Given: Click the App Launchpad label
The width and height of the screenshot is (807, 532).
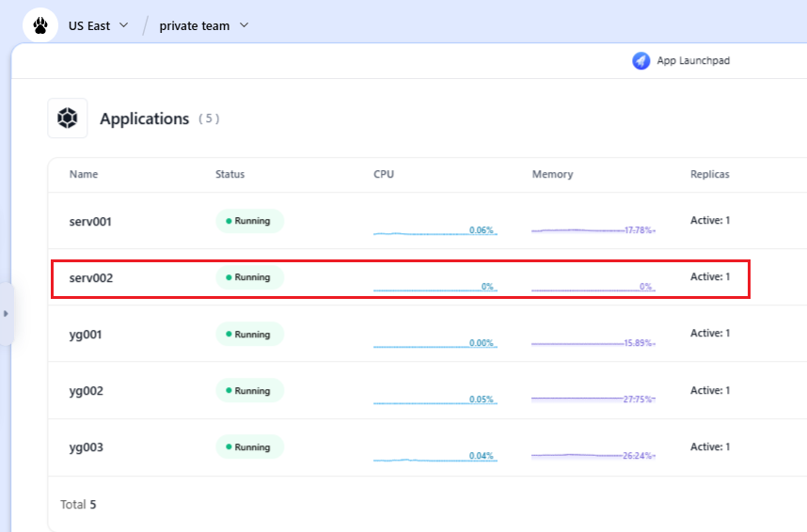Looking at the screenshot, I should click(693, 61).
